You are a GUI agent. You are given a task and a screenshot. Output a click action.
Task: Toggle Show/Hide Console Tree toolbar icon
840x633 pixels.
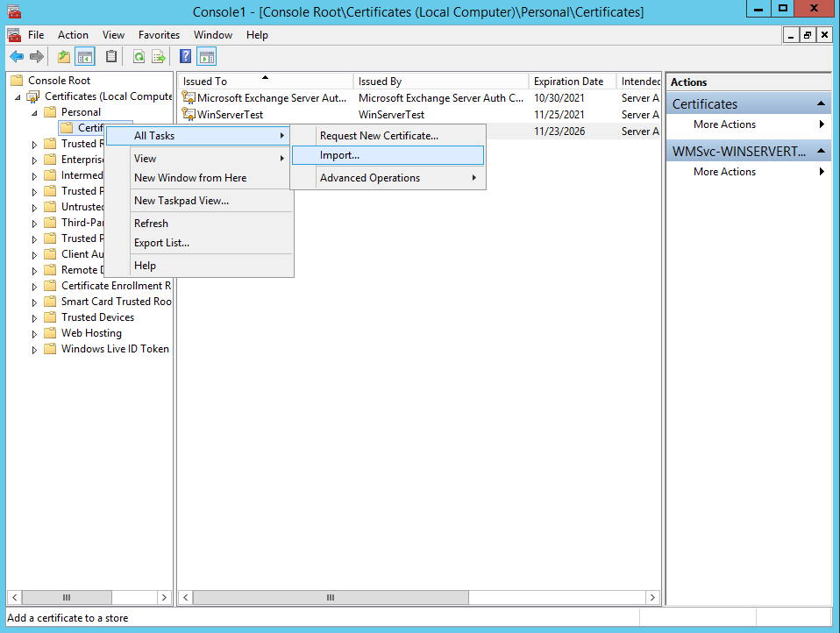[85, 57]
